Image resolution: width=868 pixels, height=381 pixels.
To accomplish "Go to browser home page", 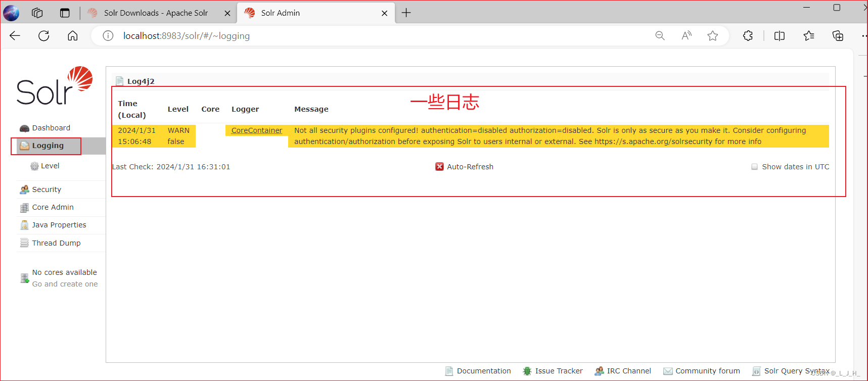I will coord(73,35).
